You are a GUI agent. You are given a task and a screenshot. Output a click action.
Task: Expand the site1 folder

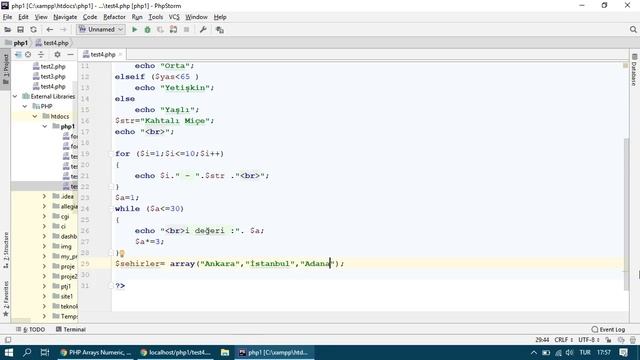pyautogui.click(x=44, y=296)
